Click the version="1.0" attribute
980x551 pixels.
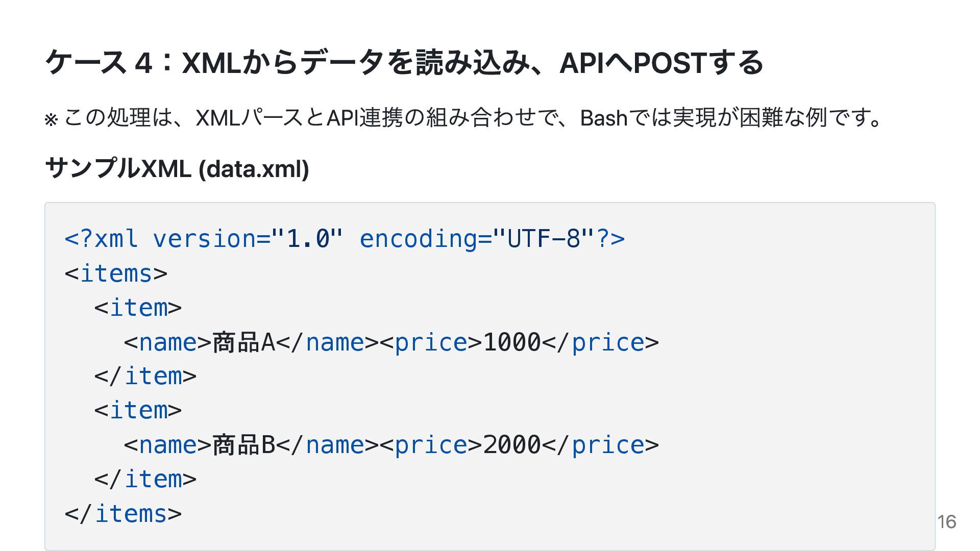(x=248, y=239)
